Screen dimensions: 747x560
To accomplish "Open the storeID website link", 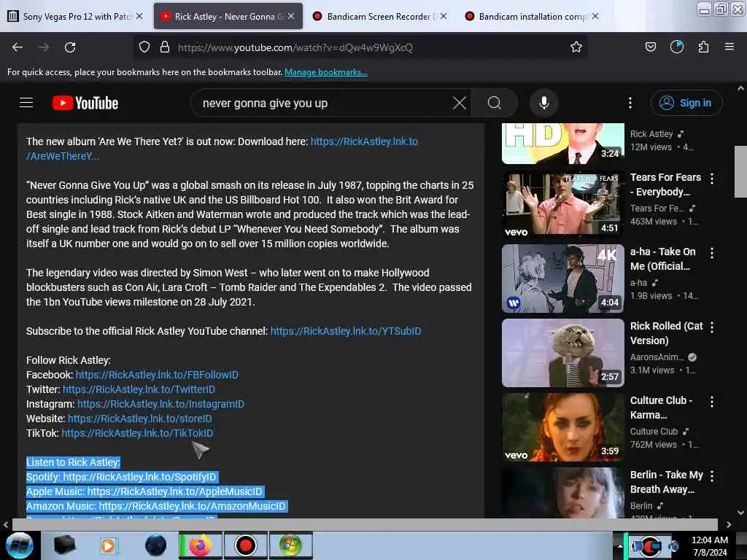I will click(139, 419).
